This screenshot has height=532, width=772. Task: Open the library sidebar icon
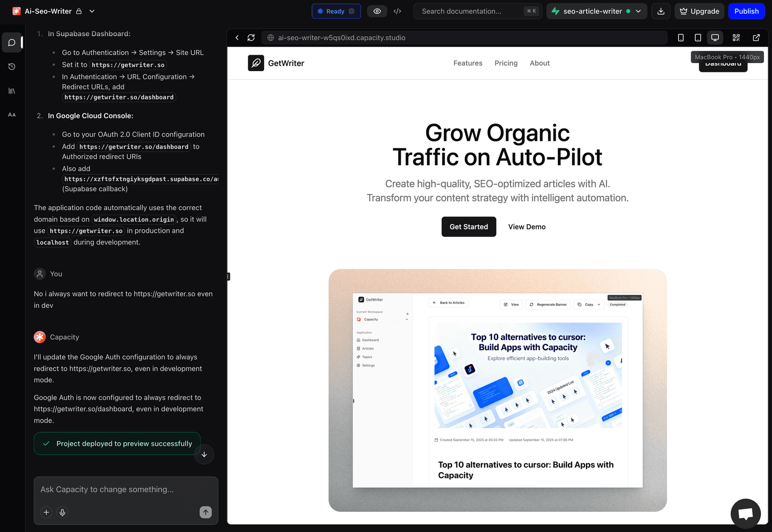(12, 91)
